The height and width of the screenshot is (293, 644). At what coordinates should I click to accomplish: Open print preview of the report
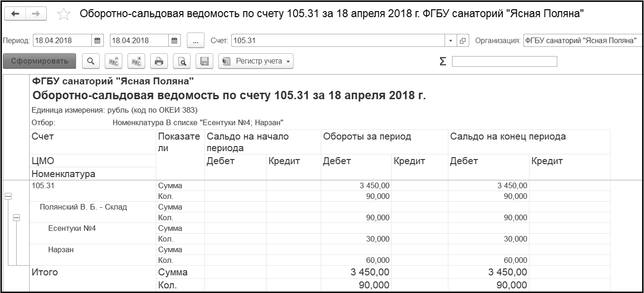[182, 61]
